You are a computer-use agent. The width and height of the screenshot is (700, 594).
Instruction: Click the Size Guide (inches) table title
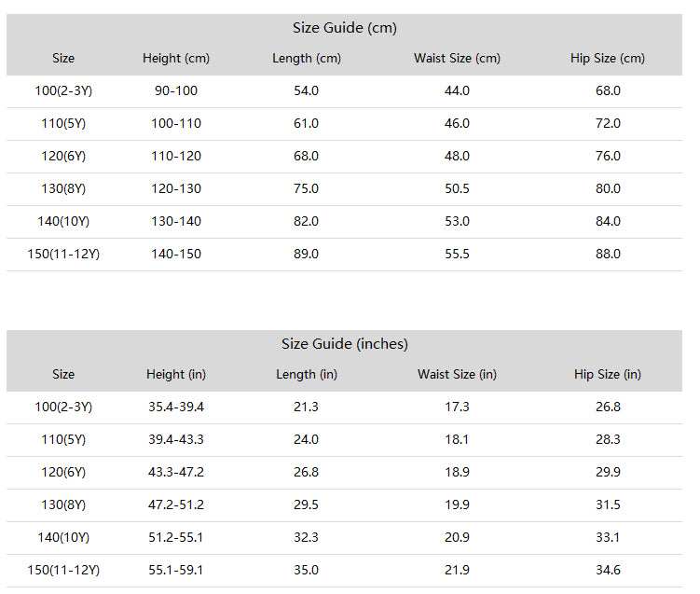pyautogui.click(x=345, y=344)
